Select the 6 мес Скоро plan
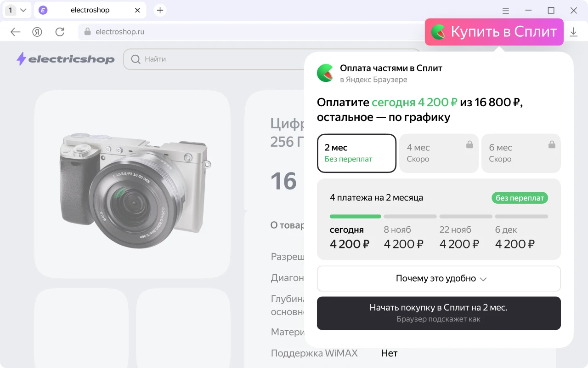 coord(521,153)
